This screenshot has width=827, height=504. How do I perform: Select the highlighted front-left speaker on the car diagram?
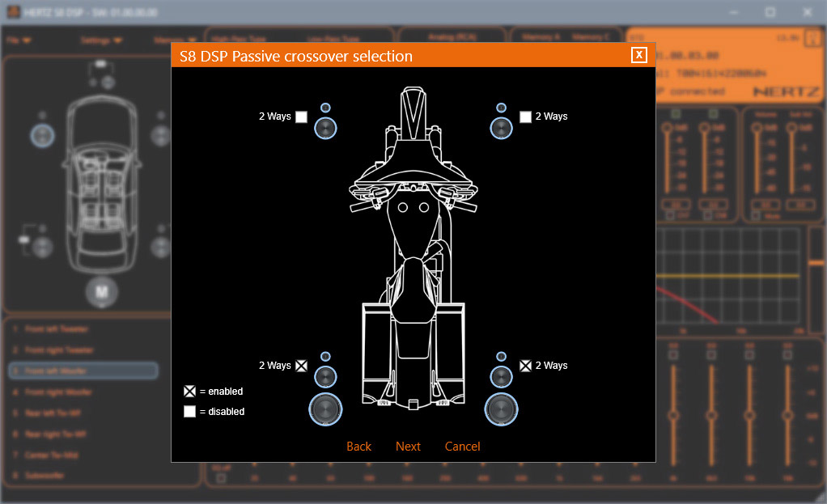click(42, 135)
